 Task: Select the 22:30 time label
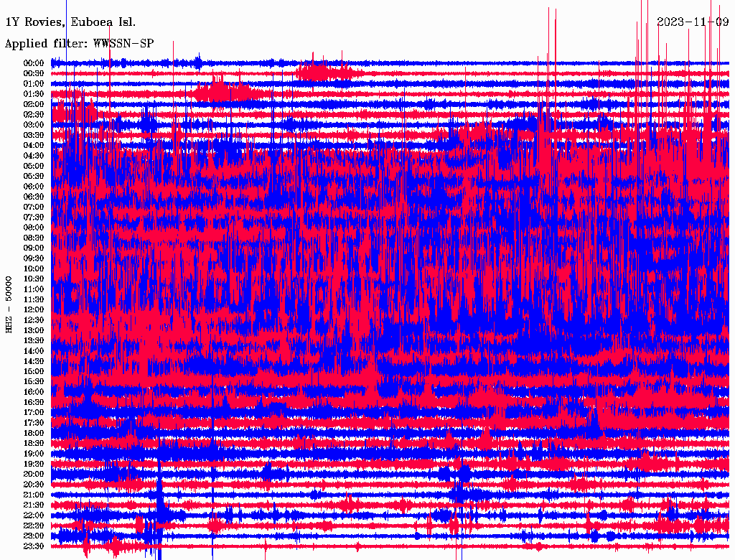pos(34,526)
